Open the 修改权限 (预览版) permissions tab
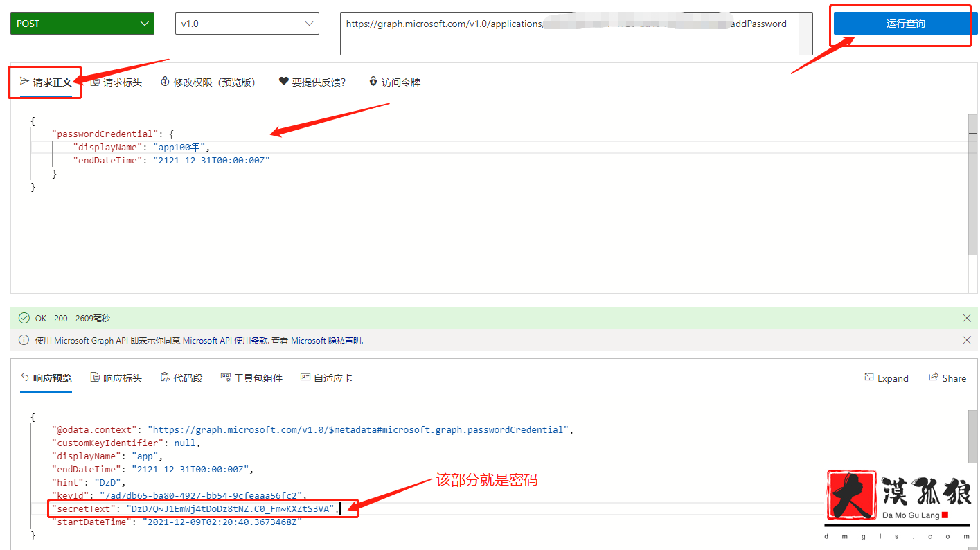This screenshot has width=980, height=550. [208, 82]
